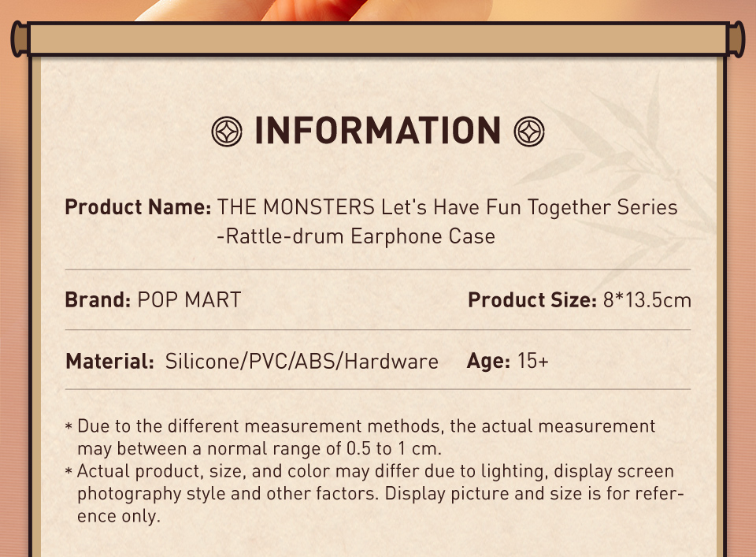Click the coin ornament left of INFORMATION
756x557 pixels.
(227, 131)
